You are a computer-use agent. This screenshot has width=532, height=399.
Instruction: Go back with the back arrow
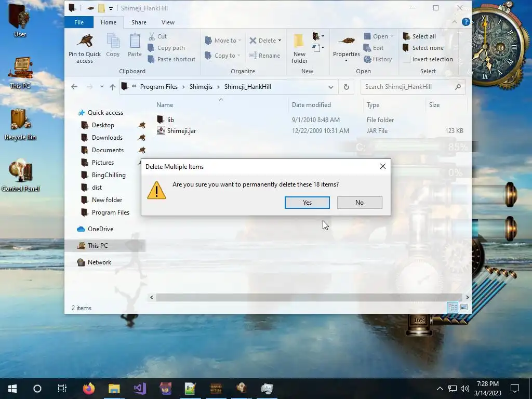pyautogui.click(x=74, y=87)
